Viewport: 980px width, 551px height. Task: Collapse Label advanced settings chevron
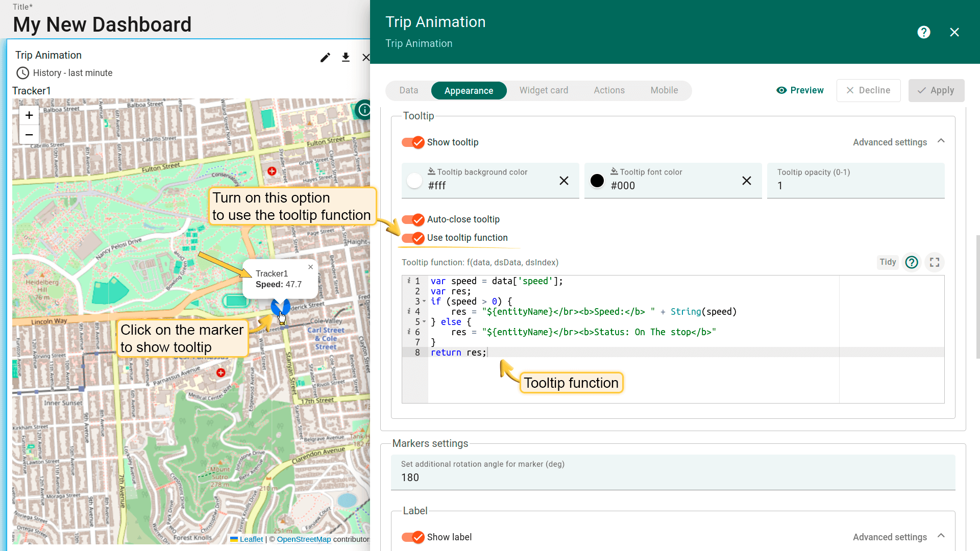[x=941, y=536]
